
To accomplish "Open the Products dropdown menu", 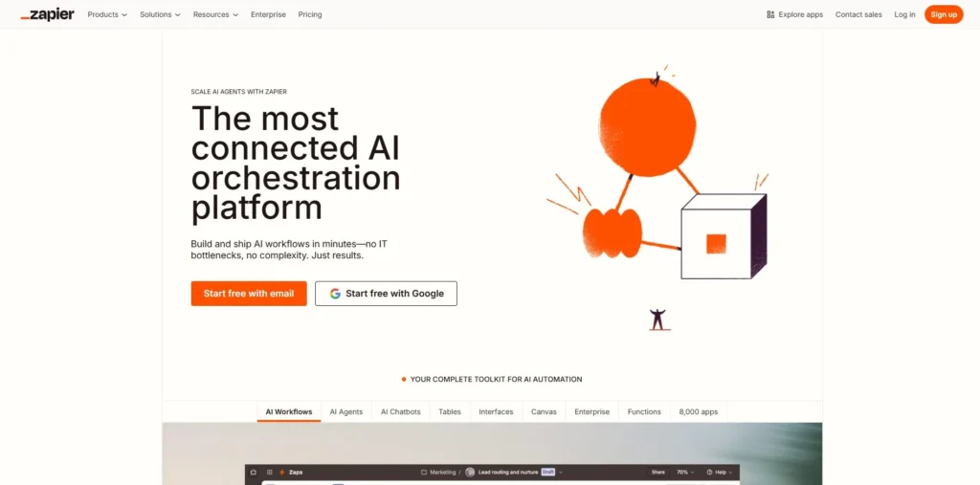I will coord(107,14).
